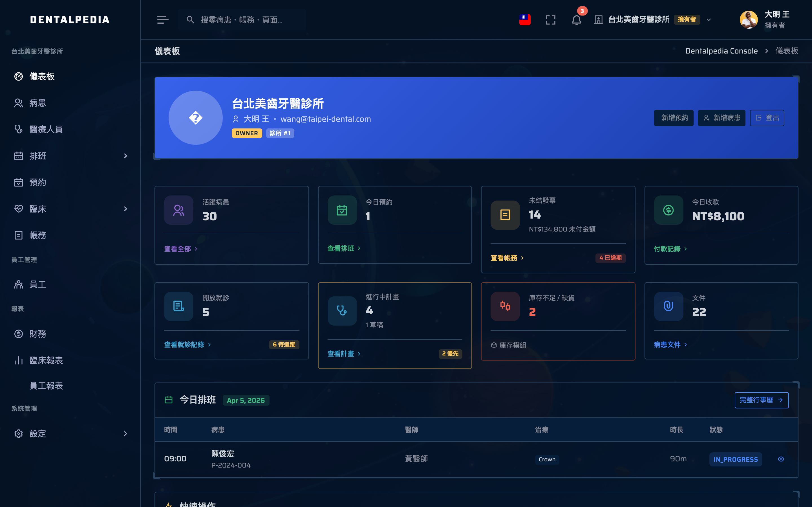The width and height of the screenshot is (812, 507).
Task: Open 病患 in the sidebar
Action: pos(37,103)
